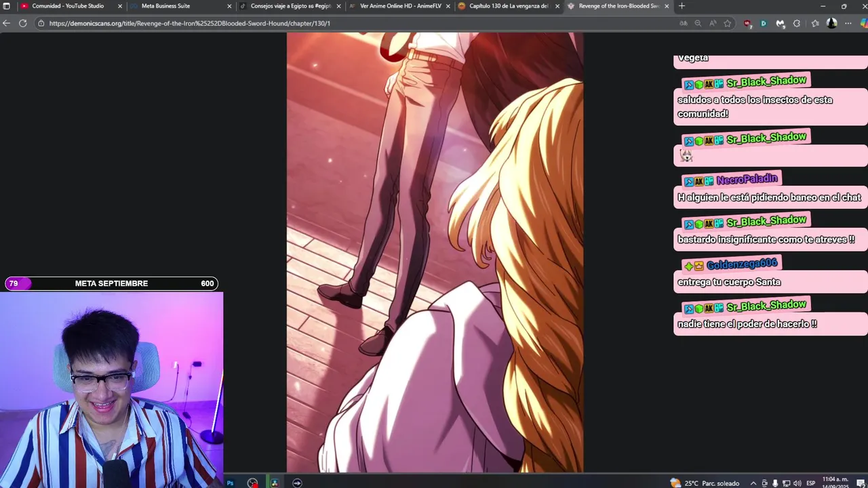Close the Consejos viaje a Egipto tab

point(338,6)
